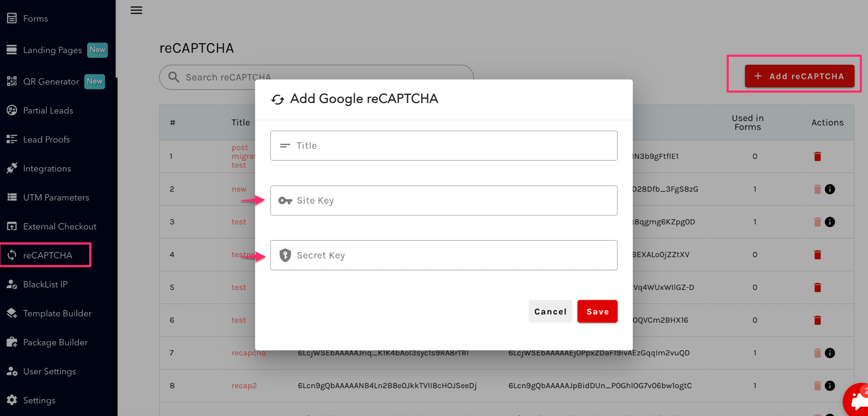This screenshot has width=868, height=416.
Task: Click the hamburger menu icon
Action: (x=136, y=10)
